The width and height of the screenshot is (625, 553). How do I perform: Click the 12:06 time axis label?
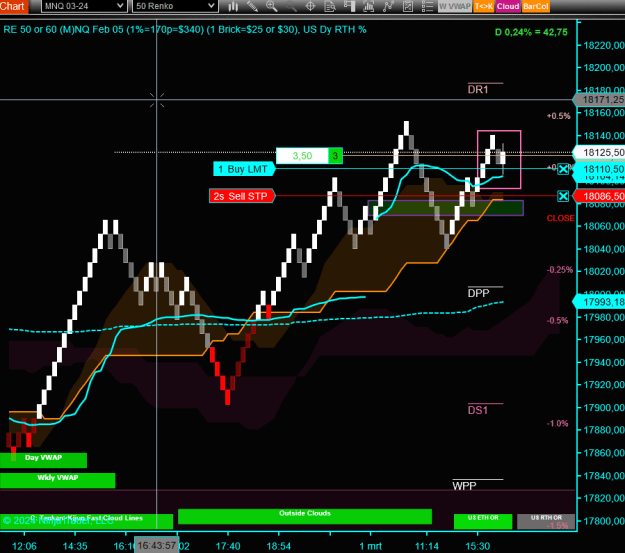(24, 546)
